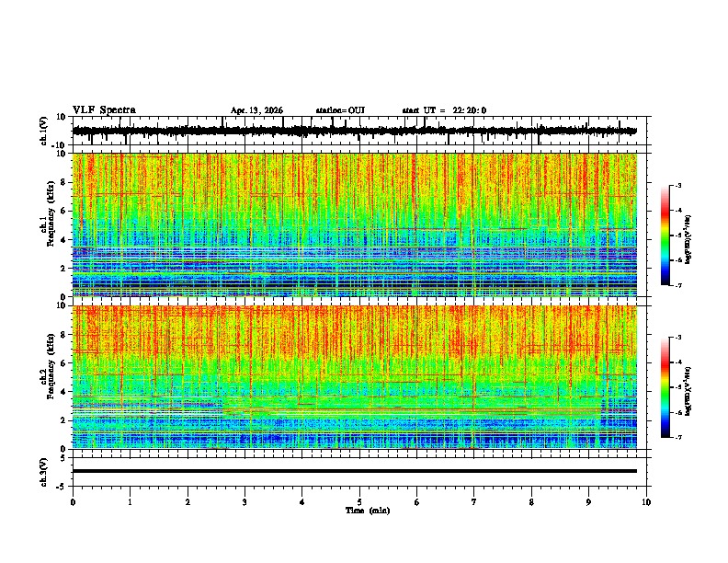
Task: Click the "Time (min)" axis title
Action: click(x=368, y=511)
